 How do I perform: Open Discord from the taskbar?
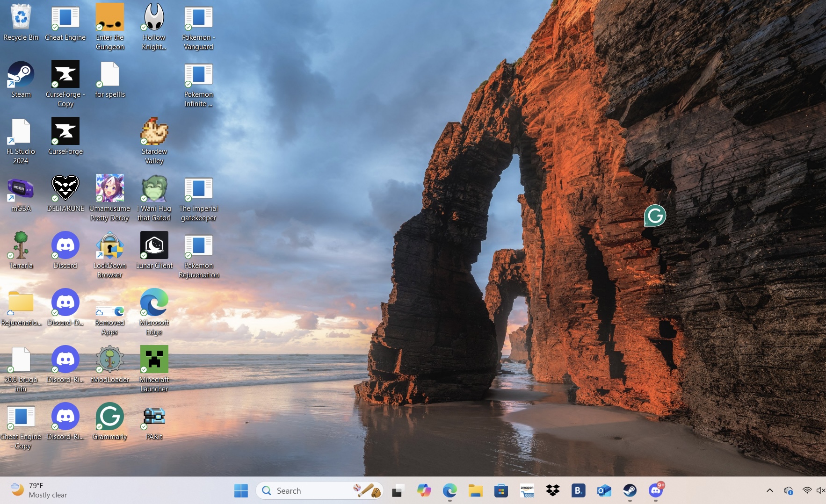pyautogui.click(x=656, y=490)
